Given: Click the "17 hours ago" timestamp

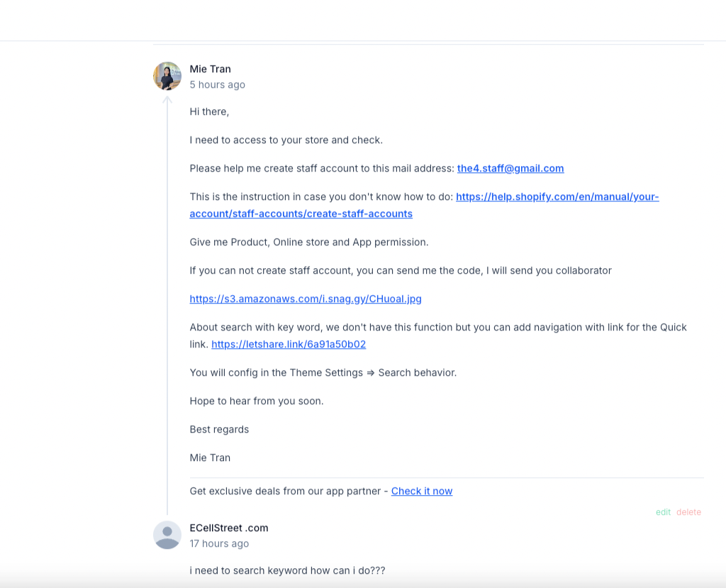Looking at the screenshot, I should (220, 543).
